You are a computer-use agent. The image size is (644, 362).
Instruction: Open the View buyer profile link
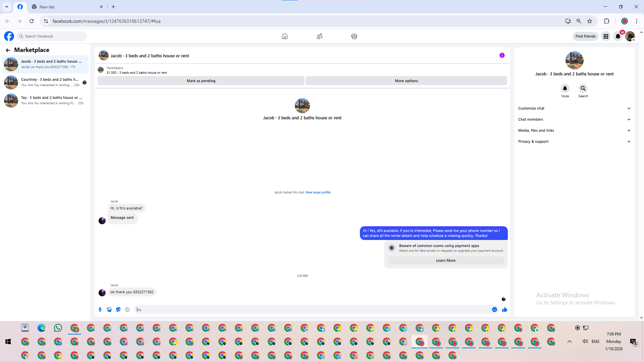tap(318, 192)
